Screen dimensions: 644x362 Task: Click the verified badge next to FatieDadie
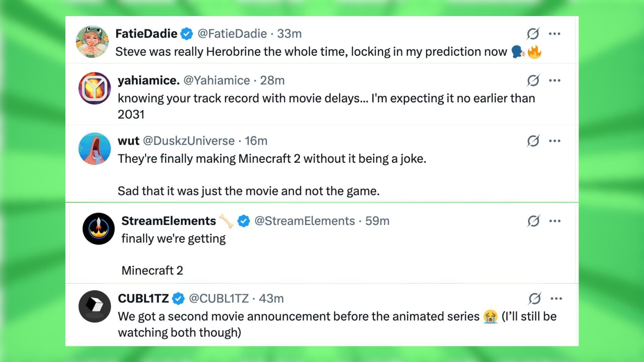pos(187,34)
